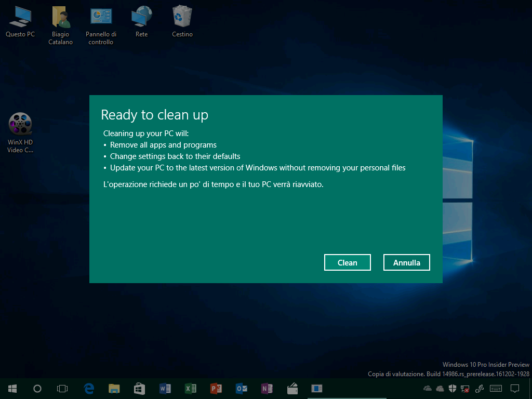This screenshot has height=399, width=532.
Task: Open the WinX HD Video Converter desktop icon
Action: pos(20,133)
